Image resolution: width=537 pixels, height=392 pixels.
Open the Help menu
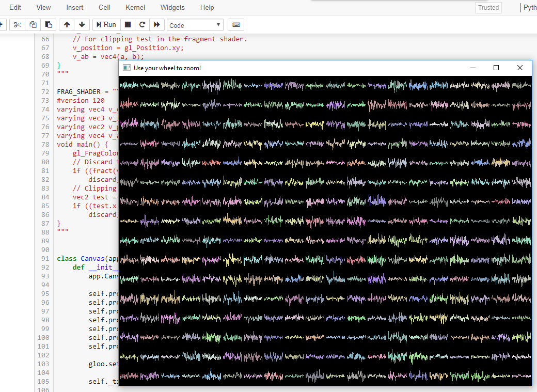(x=207, y=7)
